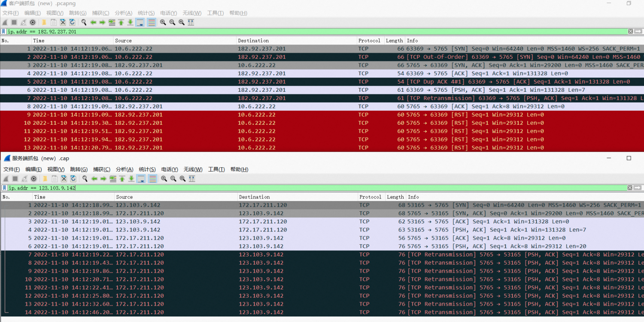This screenshot has height=322, width=644.
Task: Open 文件(F) menu in client window
Action: tap(10, 13)
